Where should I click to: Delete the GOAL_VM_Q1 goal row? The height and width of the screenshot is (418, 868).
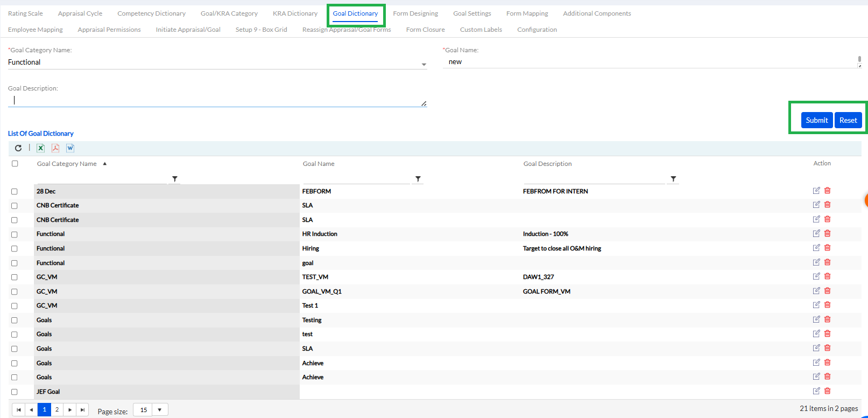(828, 291)
